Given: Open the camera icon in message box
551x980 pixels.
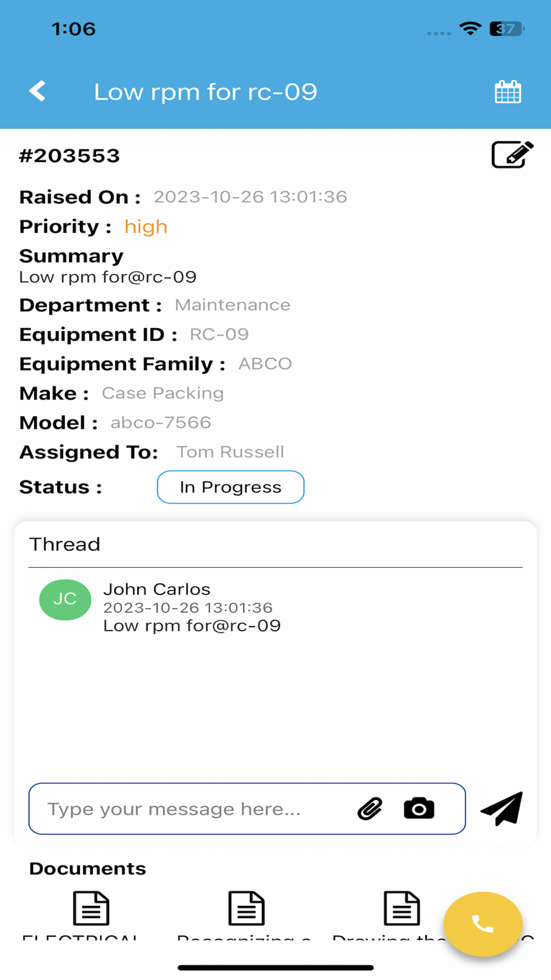Looking at the screenshot, I should tap(419, 809).
